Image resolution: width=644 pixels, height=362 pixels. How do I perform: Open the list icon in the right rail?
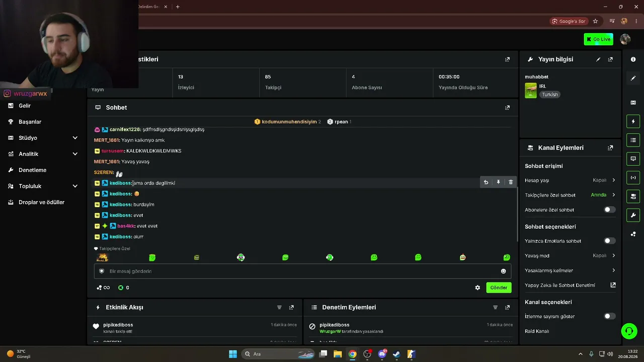pyautogui.click(x=633, y=140)
